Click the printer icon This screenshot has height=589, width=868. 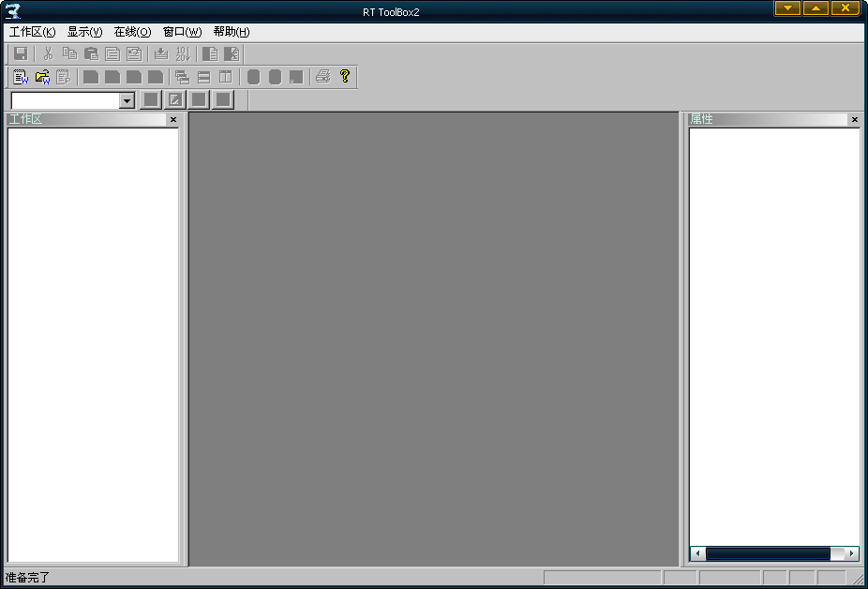tap(323, 77)
